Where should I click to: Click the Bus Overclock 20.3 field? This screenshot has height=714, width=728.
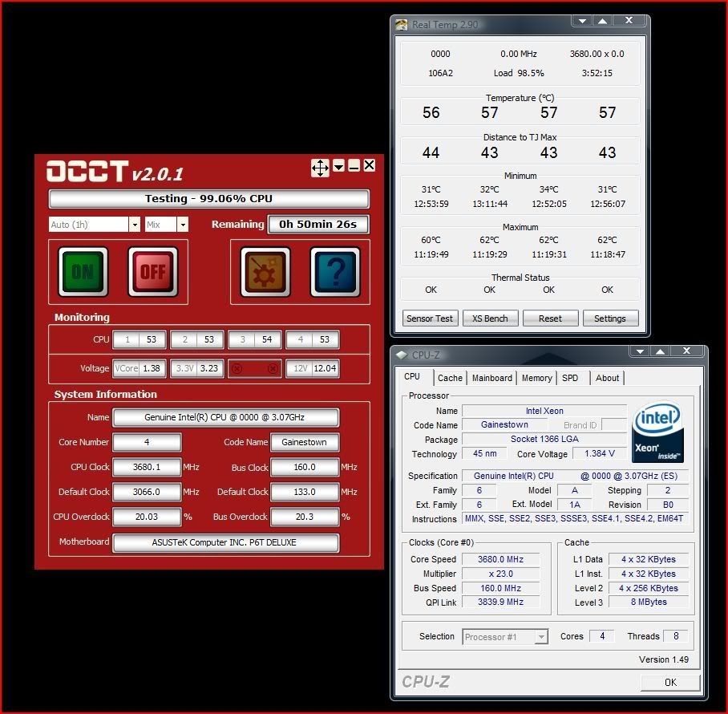pos(305,517)
